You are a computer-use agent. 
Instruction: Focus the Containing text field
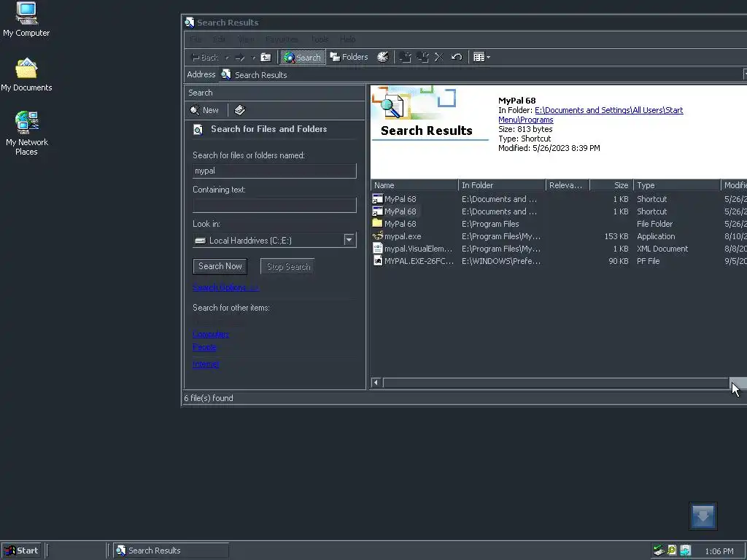click(x=274, y=205)
